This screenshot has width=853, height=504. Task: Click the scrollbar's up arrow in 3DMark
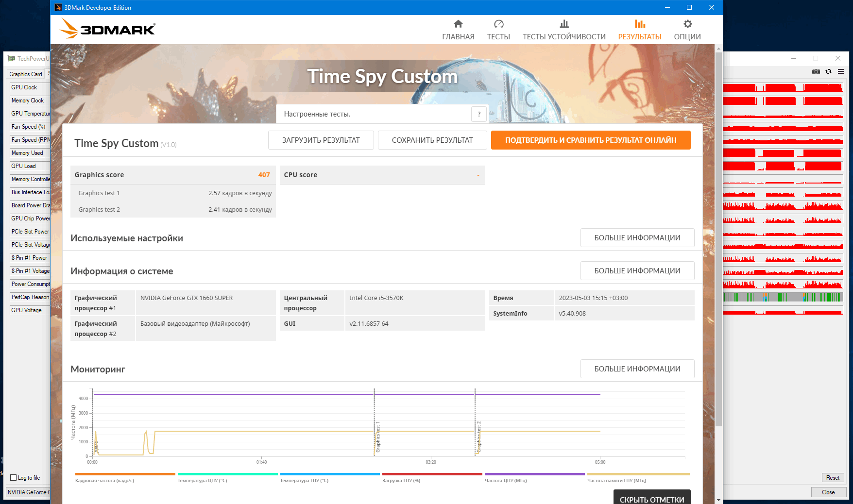(718, 48)
